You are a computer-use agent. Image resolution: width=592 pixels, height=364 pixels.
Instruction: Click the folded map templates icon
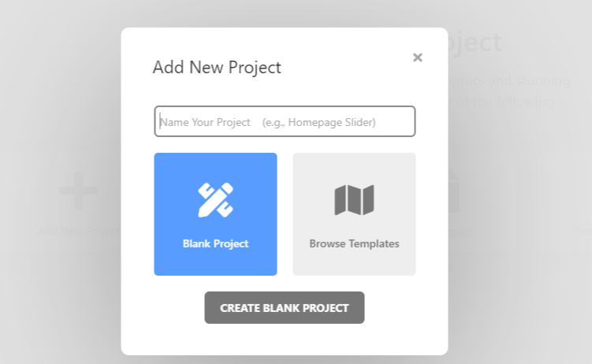coord(354,200)
